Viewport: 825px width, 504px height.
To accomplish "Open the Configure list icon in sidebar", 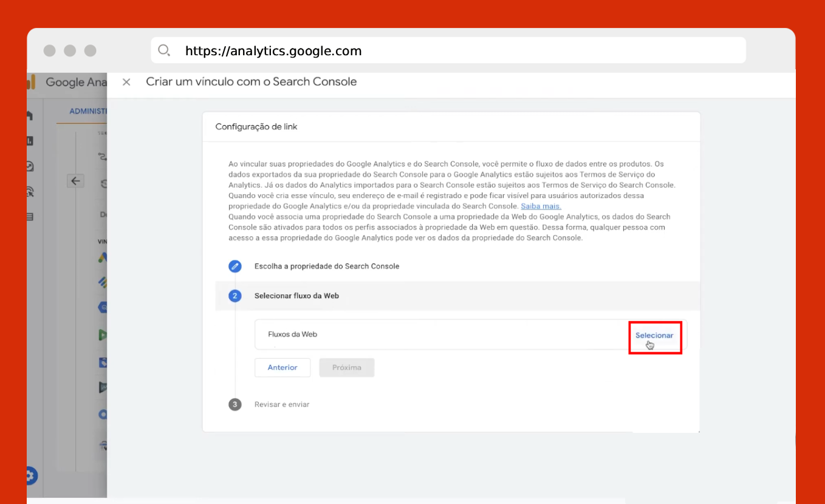I will (x=29, y=217).
